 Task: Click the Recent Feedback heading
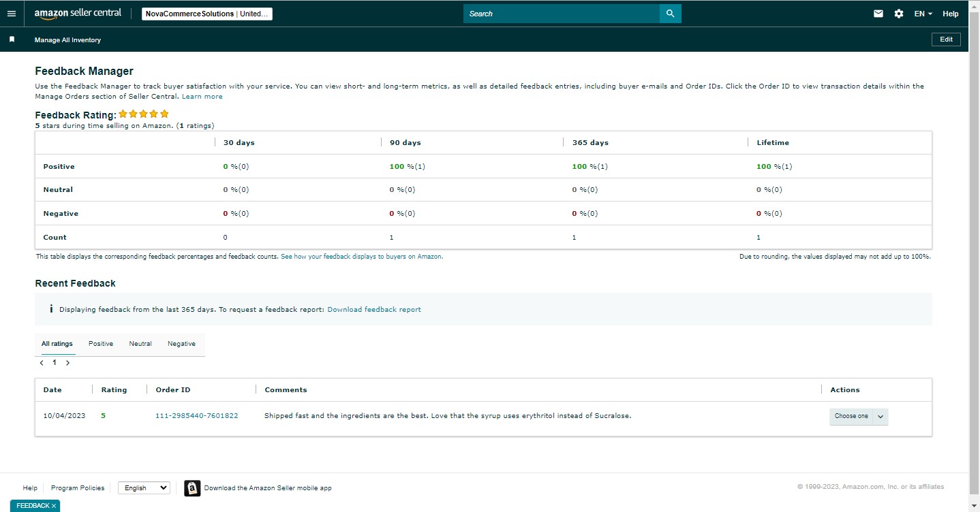click(76, 283)
